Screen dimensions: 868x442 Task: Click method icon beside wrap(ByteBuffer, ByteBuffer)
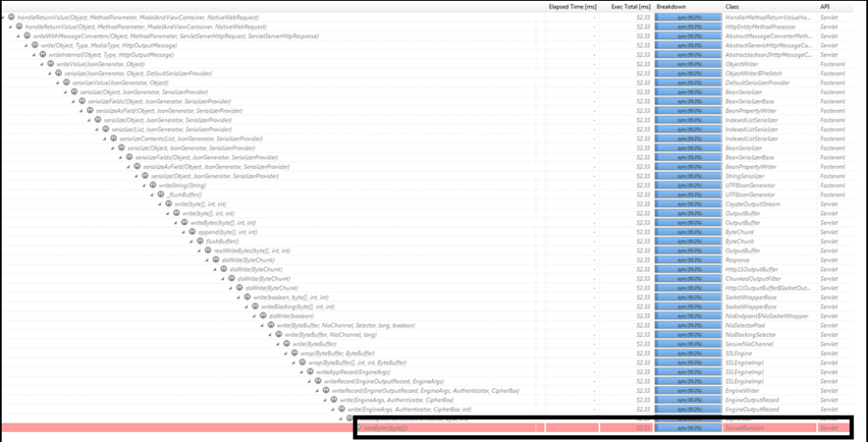tap(294, 353)
